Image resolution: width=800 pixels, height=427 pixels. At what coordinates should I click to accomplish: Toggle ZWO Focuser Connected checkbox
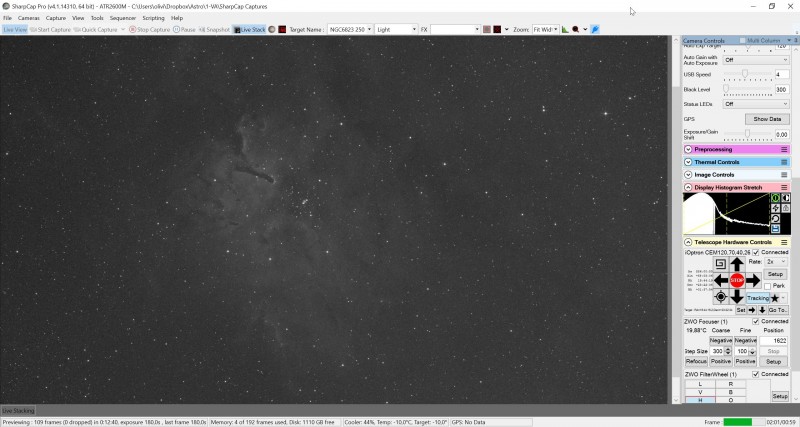tap(756, 321)
